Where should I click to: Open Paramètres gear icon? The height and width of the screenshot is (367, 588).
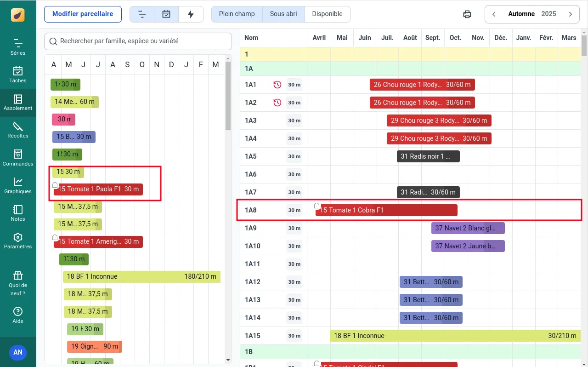tap(18, 241)
